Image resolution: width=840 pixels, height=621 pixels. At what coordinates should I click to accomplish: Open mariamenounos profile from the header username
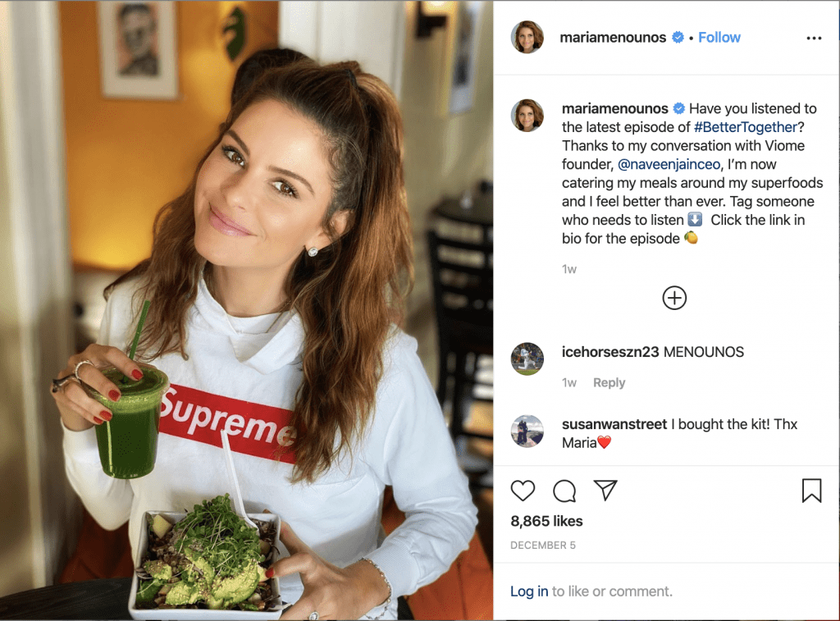point(614,37)
